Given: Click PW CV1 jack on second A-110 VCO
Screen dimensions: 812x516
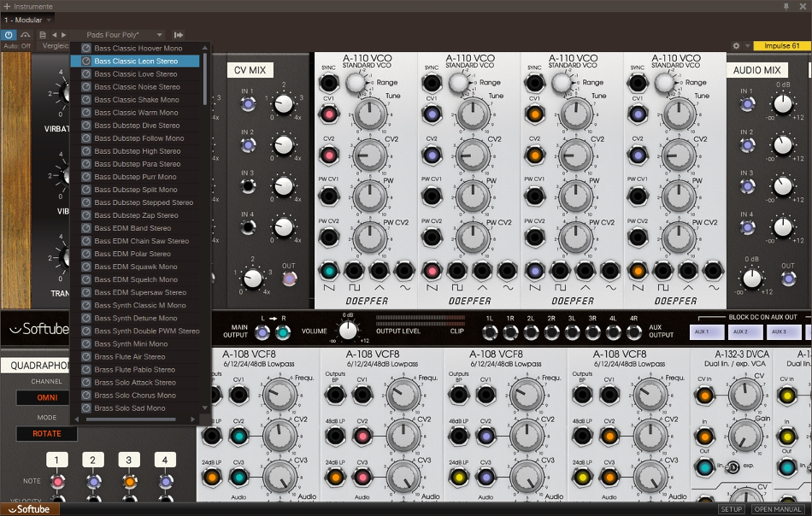Looking at the screenshot, I should 432,196.
